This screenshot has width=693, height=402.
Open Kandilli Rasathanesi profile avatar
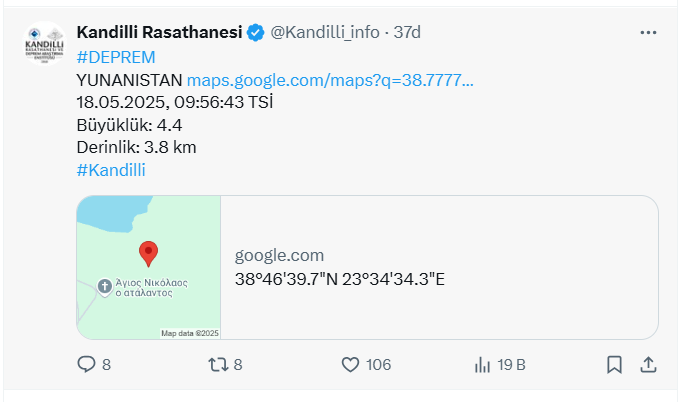pos(44,43)
